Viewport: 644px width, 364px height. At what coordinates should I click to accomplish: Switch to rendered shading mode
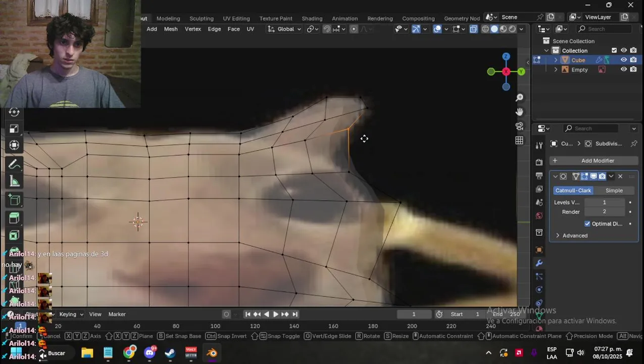[x=513, y=29]
